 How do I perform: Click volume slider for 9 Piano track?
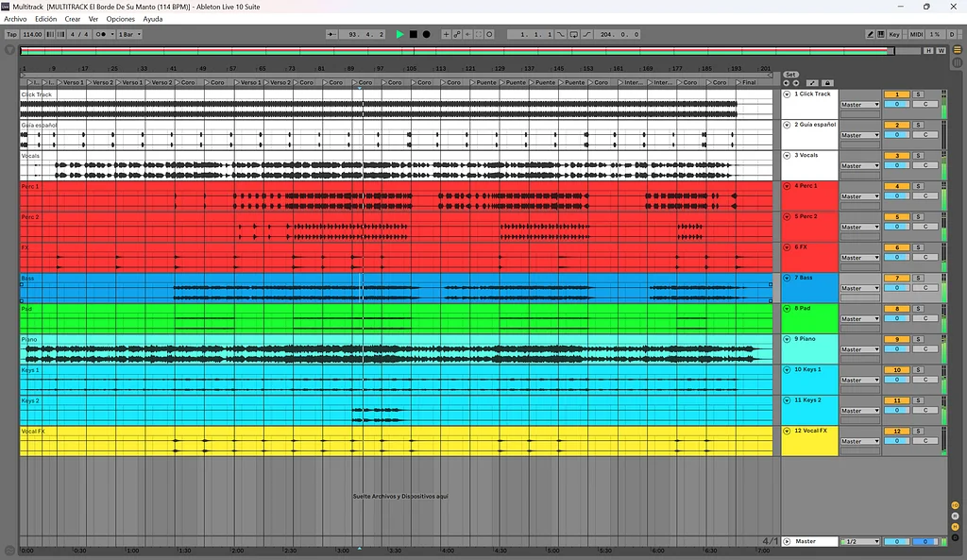point(897,348)
